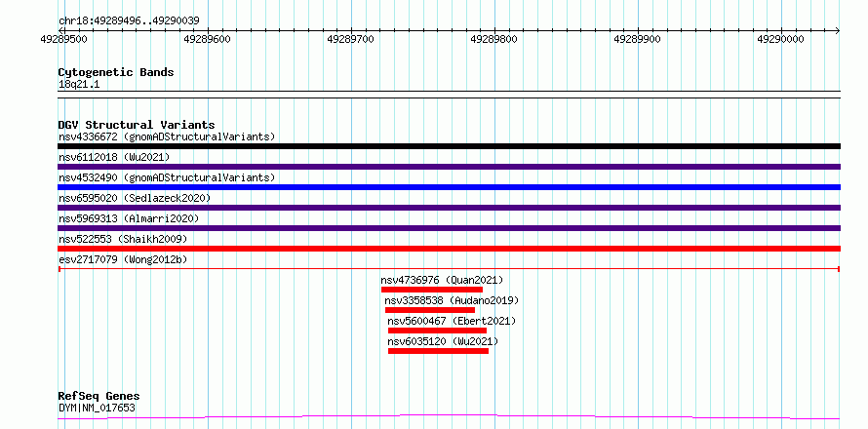Click thin red esv2717079 variant line

coord(449,269)
